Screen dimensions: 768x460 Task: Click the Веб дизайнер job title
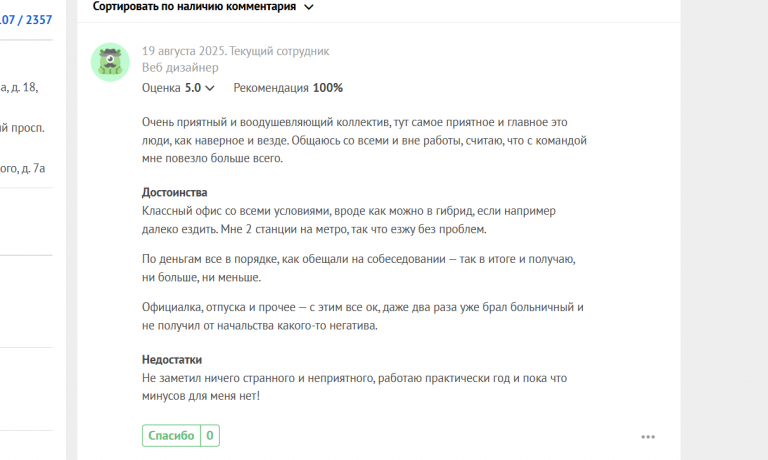180,68
